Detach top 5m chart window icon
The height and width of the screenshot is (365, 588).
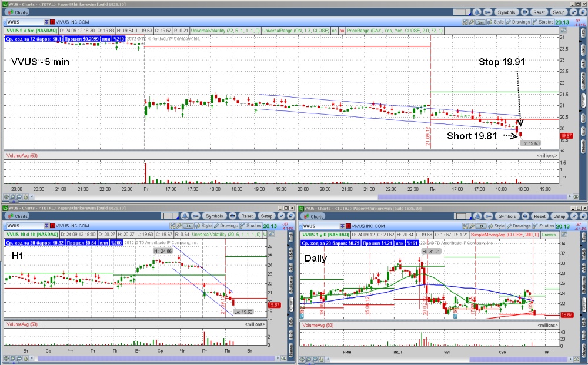583,12
